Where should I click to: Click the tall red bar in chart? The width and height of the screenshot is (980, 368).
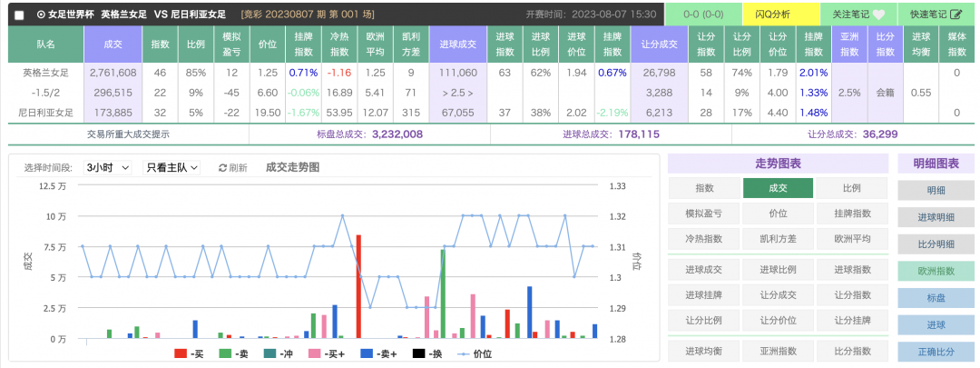tap(358, 286)
